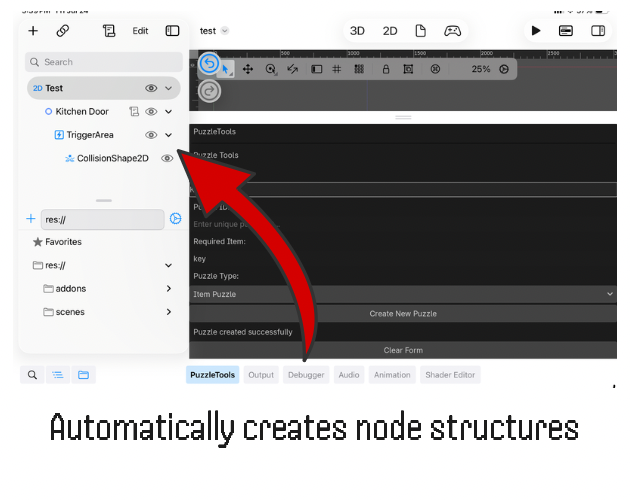The height and width of the screenshot is (500, 630).
Task: Open the Audio bottom tab
Action: click(x=349, y=375)
